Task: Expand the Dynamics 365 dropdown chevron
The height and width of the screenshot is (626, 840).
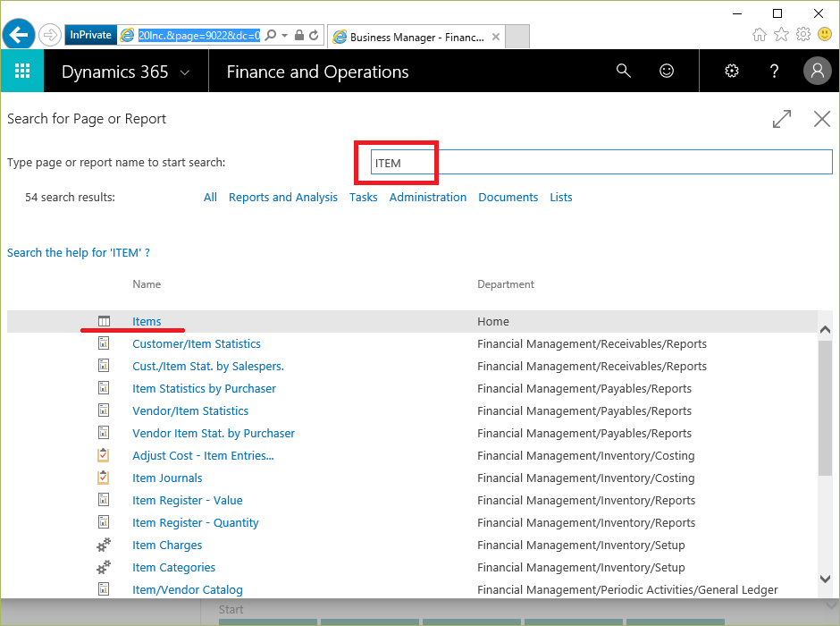Action: [x=185, y=72]
